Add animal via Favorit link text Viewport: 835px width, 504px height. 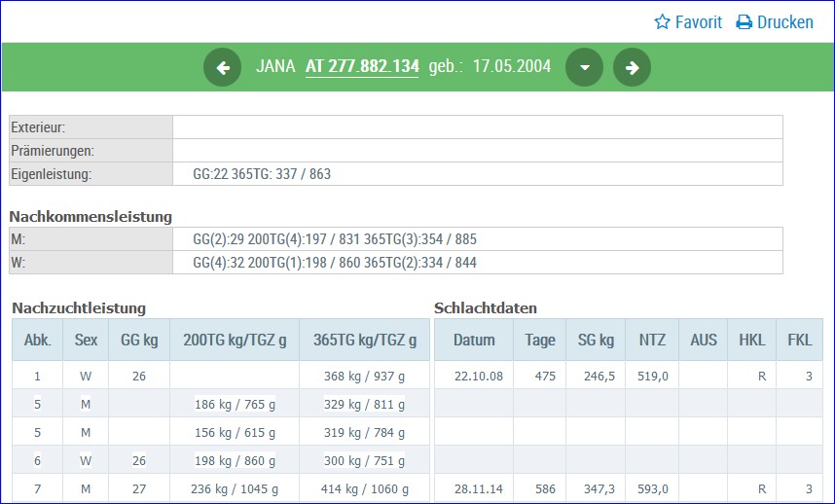698,22
